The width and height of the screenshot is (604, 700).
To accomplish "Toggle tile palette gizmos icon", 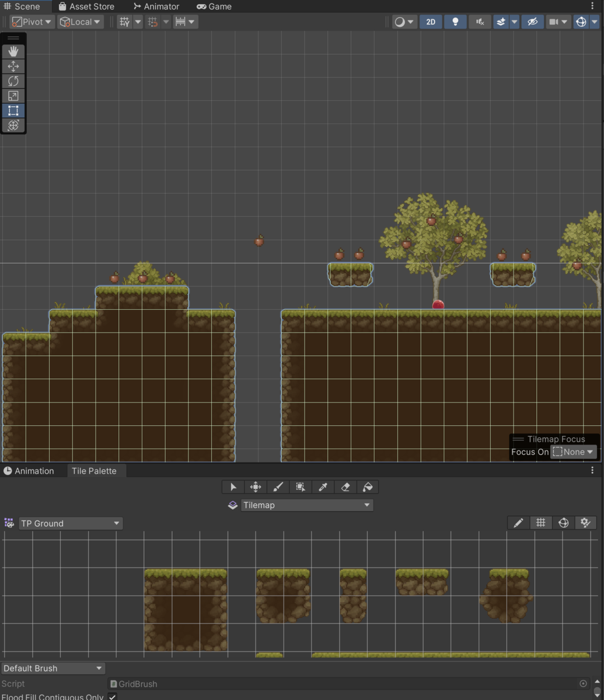I will (563, 523).
